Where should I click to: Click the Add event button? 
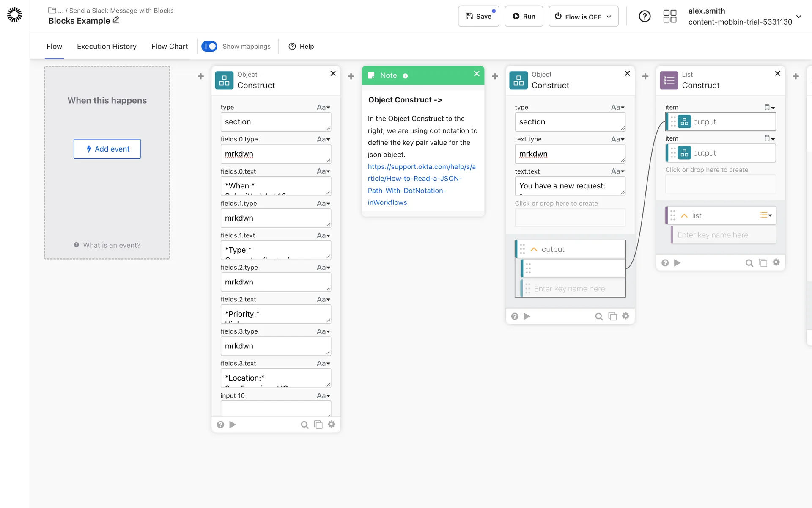coord(107,149)
